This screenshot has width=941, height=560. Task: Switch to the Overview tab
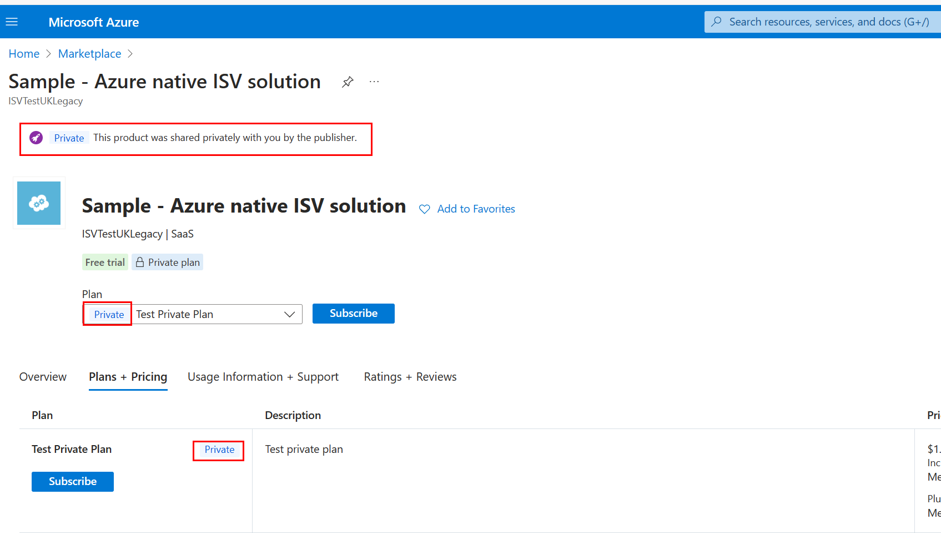43,377
